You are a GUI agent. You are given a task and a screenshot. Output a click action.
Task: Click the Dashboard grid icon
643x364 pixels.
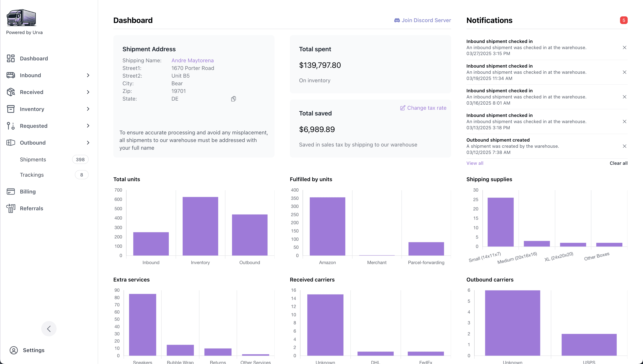10,58
